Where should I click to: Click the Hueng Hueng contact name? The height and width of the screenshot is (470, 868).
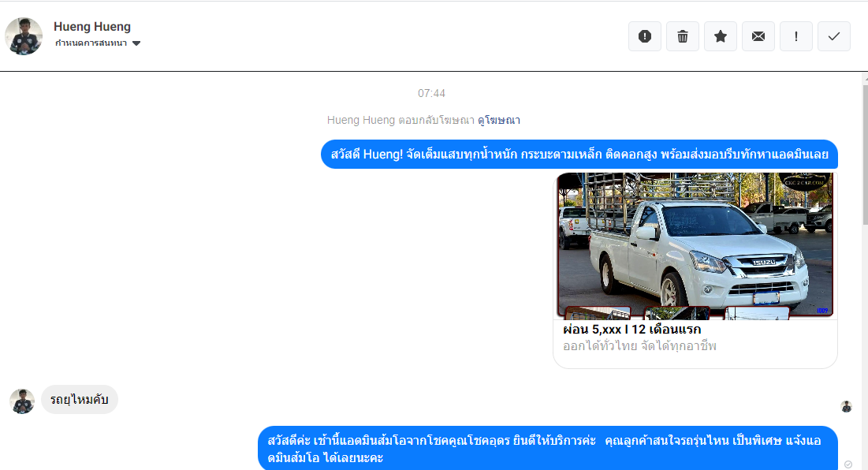92,27
